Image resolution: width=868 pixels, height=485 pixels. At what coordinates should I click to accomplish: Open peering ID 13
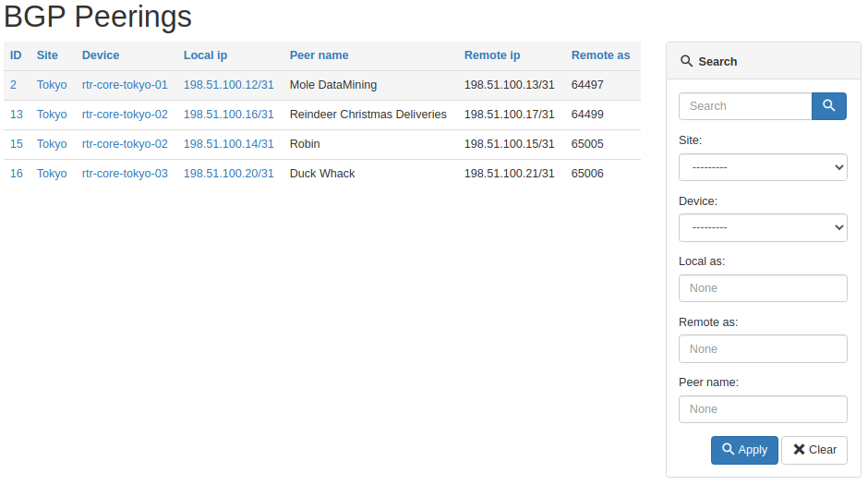[17, 115]
